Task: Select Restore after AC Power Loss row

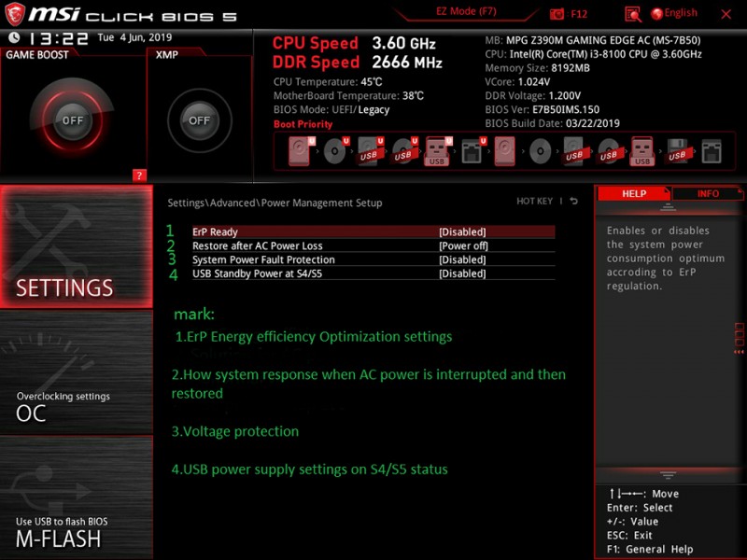Action: tap(373, 245)
